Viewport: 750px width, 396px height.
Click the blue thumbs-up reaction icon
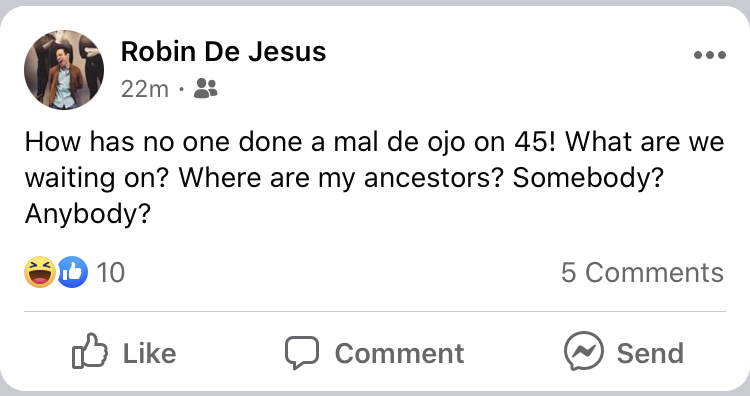[x=73, y=272]
